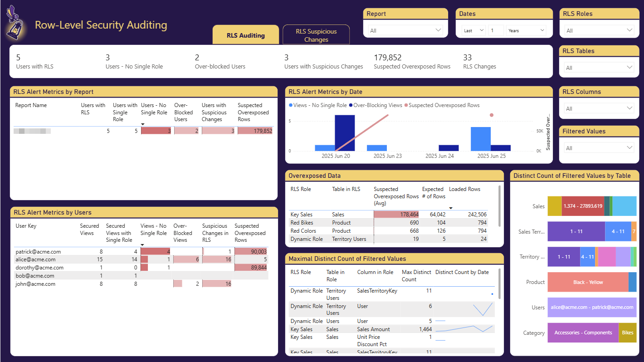Select patrick@acme.com in the users table

(x=38, y=252)
